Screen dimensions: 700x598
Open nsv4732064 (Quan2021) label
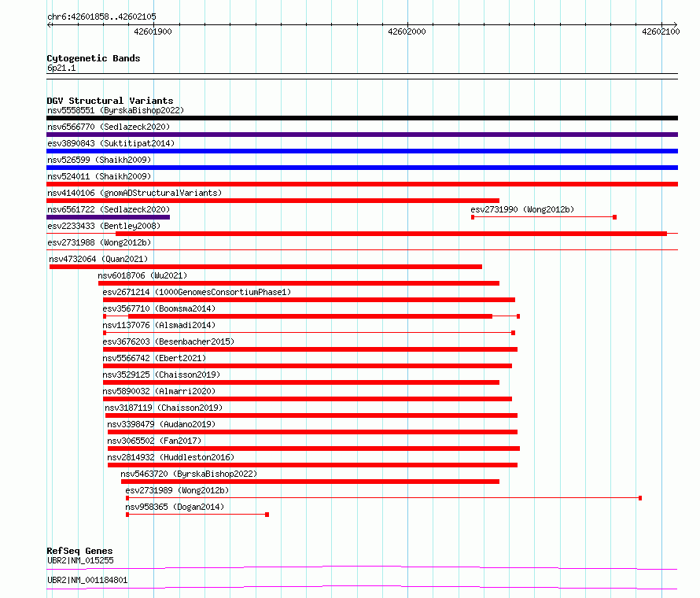pyautogui.click(x=98, y=259)
